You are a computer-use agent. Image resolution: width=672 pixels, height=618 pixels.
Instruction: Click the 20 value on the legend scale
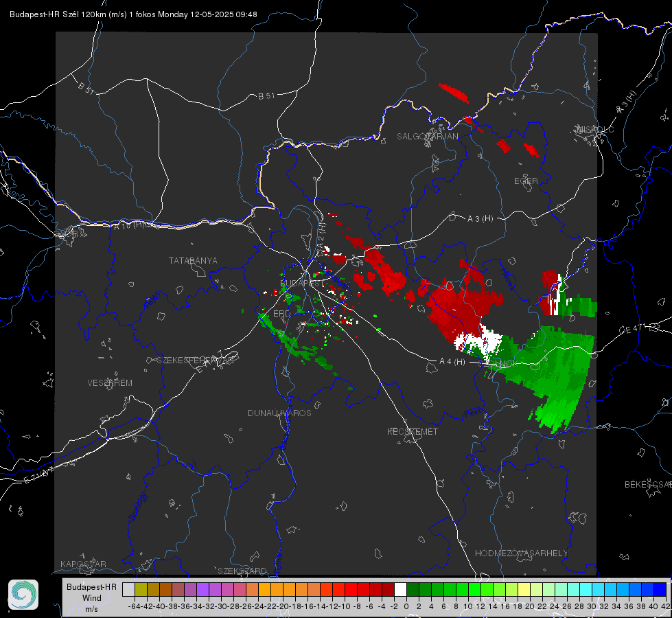click(530, 606)
